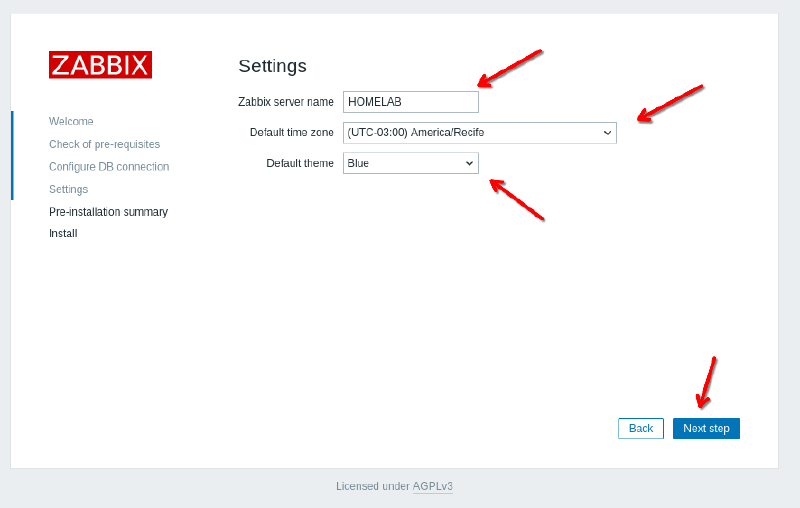
Task: Click the Default time zone label
Action: [x=292, y=133]
